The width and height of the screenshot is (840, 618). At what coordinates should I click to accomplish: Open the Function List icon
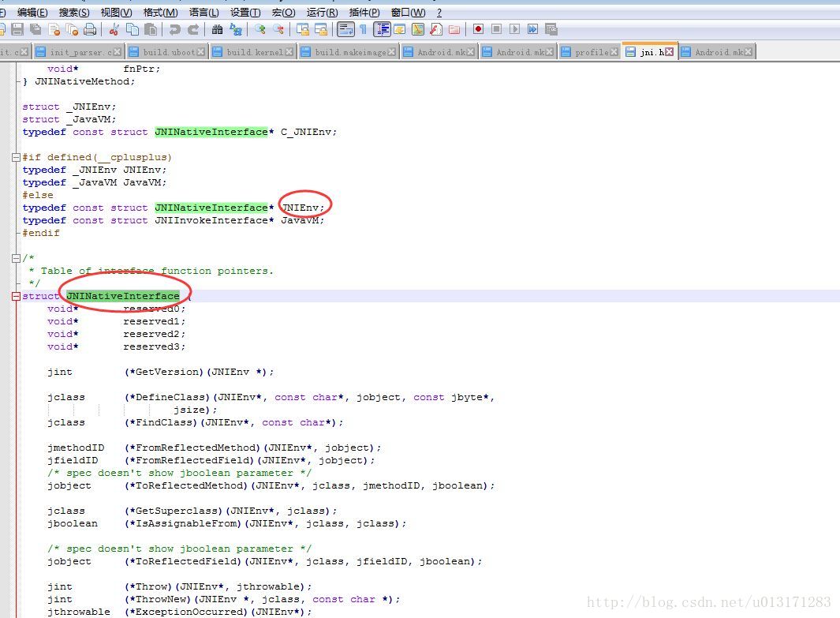436,29
